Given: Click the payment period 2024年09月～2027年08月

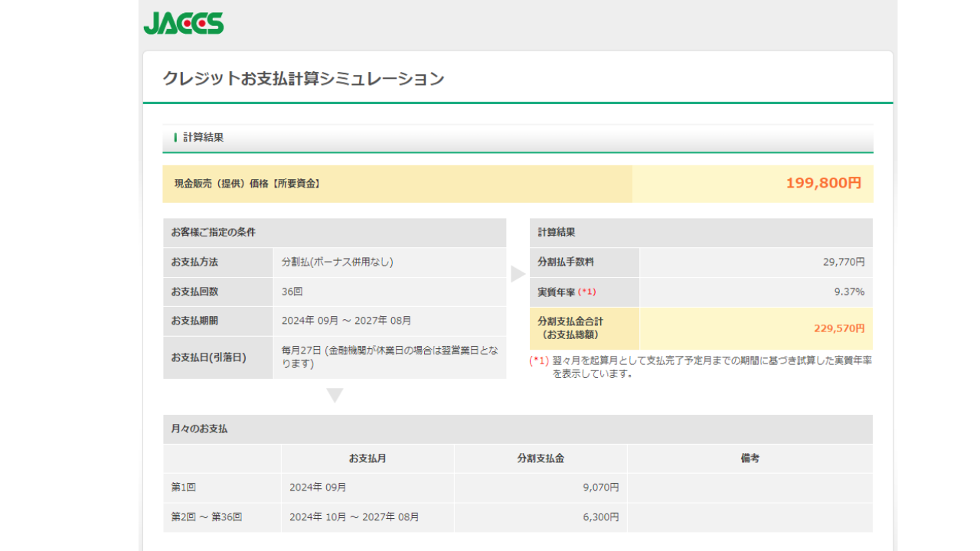Looking at the screenshot, I should 346,321.
